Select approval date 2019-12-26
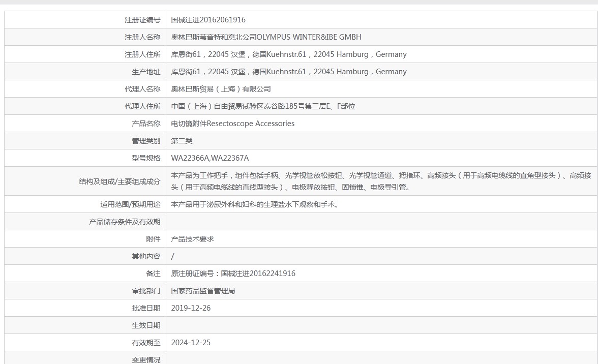 click(191, 308)
